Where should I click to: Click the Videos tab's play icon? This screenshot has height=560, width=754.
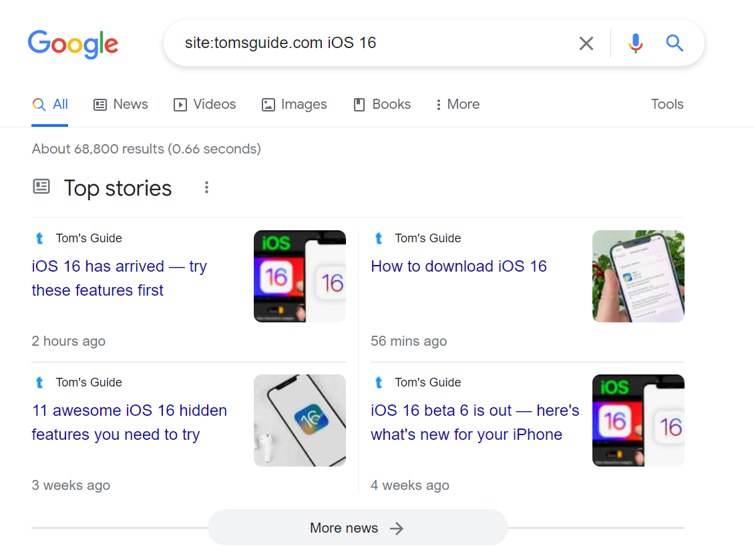(180, 104)
